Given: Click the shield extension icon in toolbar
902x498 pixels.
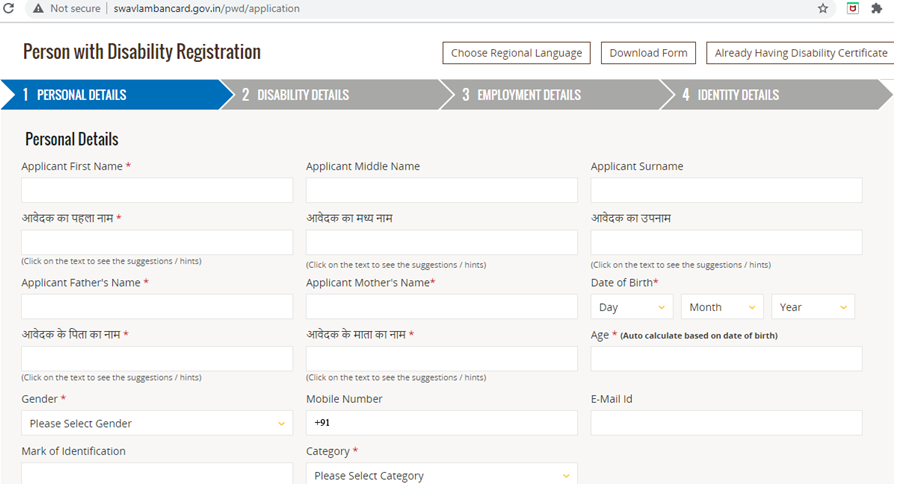Looking at the screenshot, I should pos(852,8).
